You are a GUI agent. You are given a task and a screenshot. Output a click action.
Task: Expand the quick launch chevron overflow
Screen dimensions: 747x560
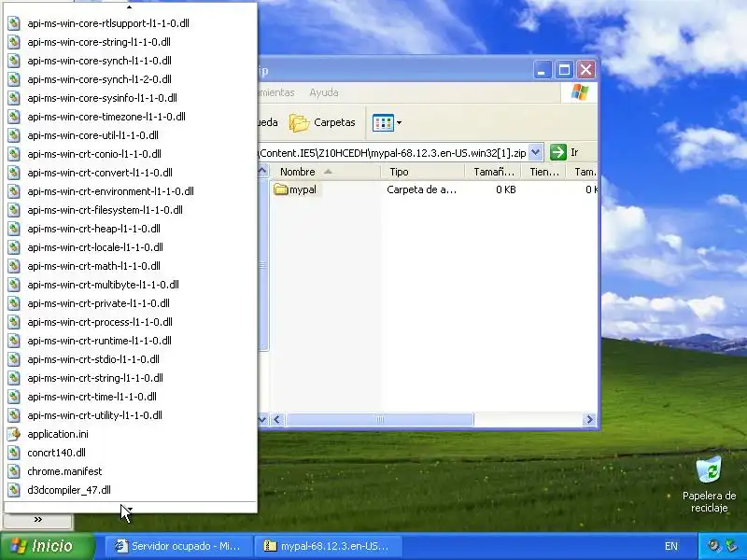(x=38, y=520)
